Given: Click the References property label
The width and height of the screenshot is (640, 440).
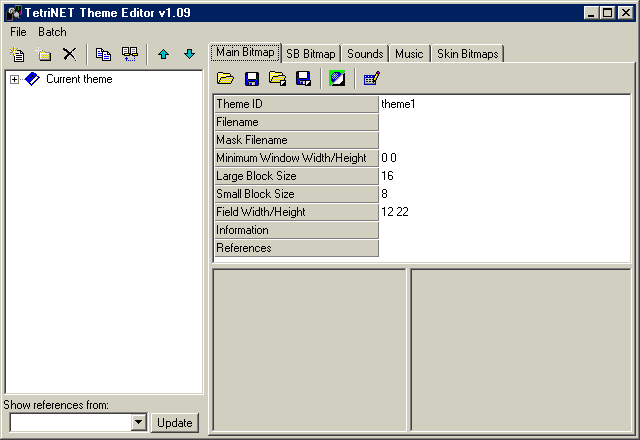Looking at the screenshot, I should [296, 248].
